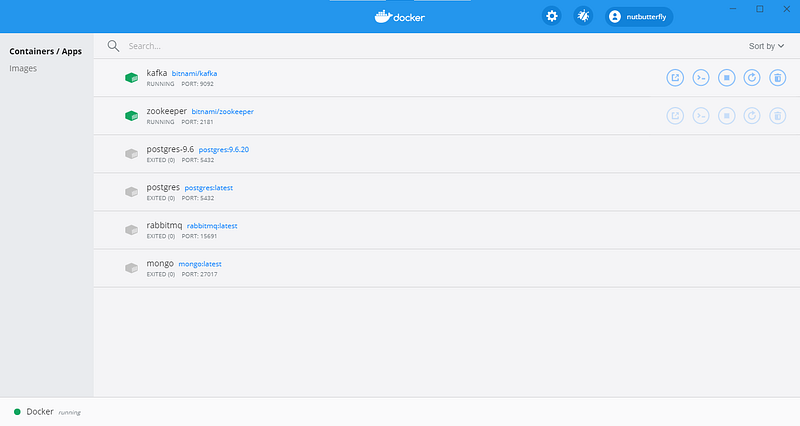
Task: Open the mongo:latest image link
Action: (200, 264)
